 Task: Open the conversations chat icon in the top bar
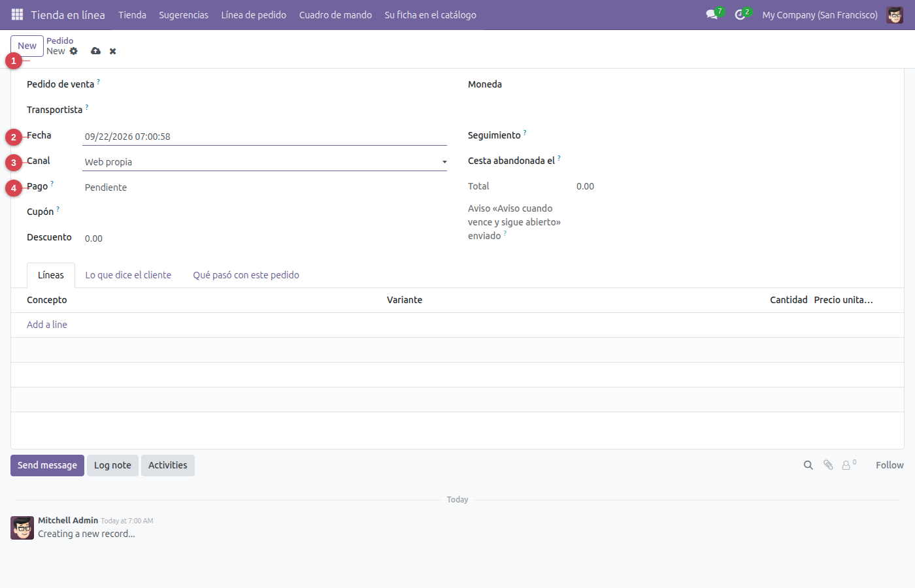pos(712,14)
